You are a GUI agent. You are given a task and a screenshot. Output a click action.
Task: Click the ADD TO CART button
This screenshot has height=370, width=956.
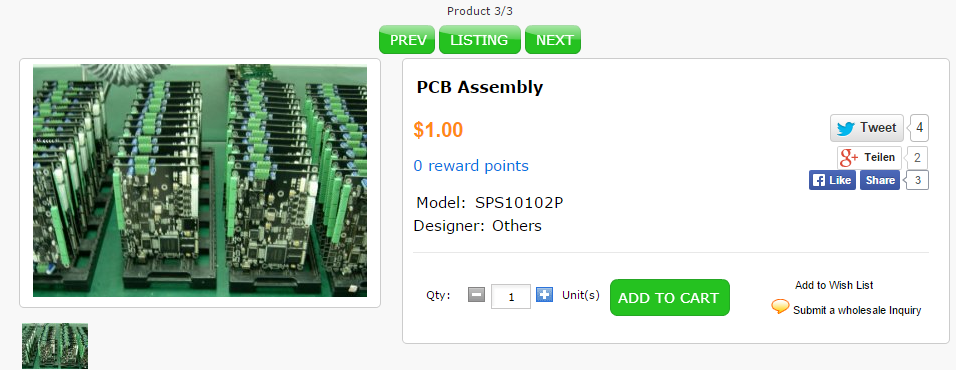pos(669,297)
